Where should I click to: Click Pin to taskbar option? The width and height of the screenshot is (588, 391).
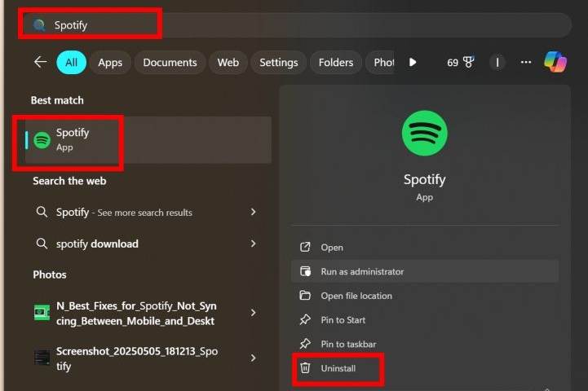click(x=348, y=344)
